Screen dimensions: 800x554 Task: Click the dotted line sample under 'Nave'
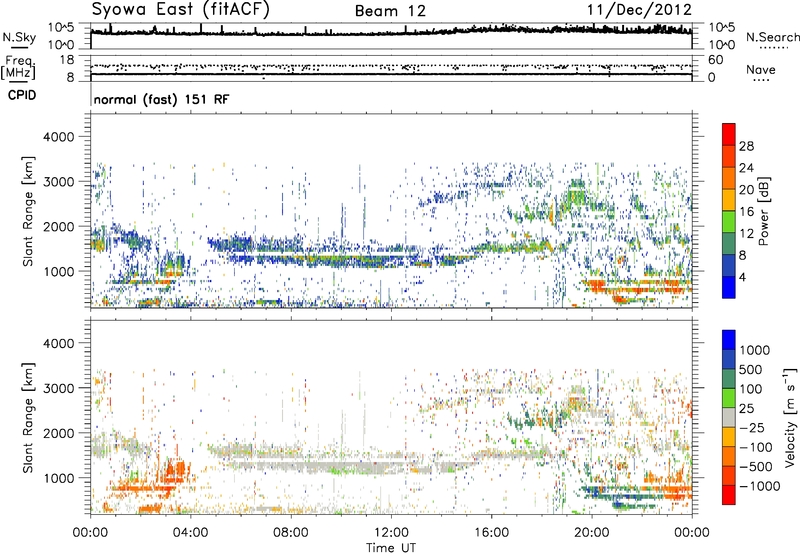coord(762,81)
